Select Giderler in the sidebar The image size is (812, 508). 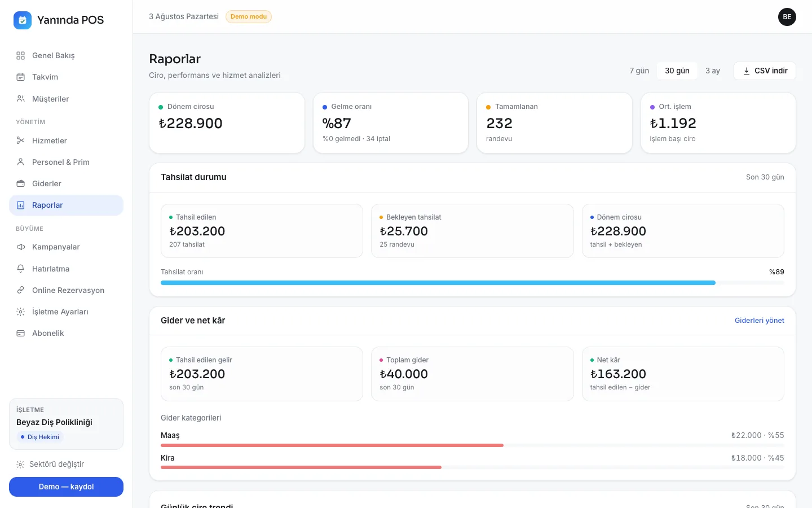pyautogui.click(x=66, y=183)
